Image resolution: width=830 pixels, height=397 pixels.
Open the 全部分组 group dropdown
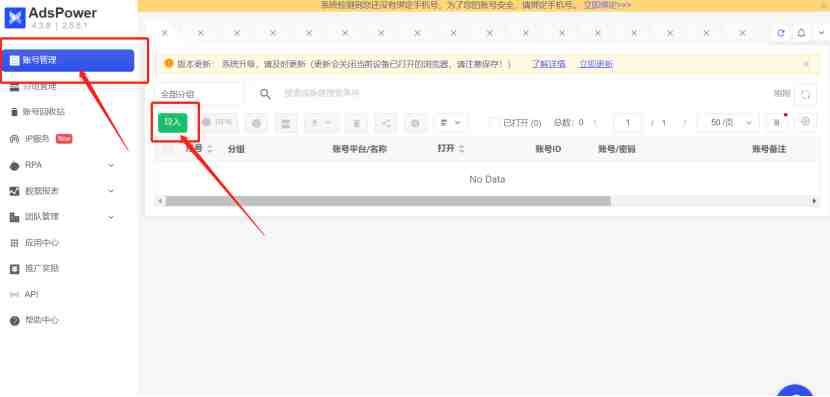coord(199,94)
